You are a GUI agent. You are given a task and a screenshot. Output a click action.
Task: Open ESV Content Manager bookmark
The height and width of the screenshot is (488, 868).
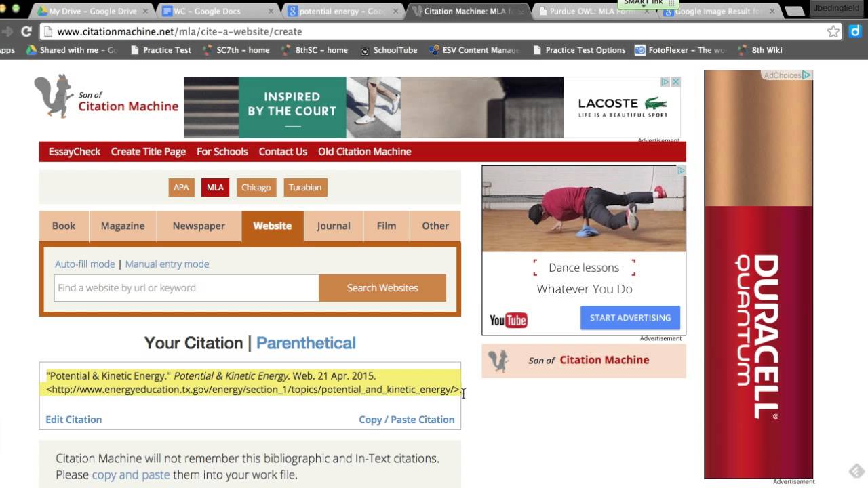(474, 50)
